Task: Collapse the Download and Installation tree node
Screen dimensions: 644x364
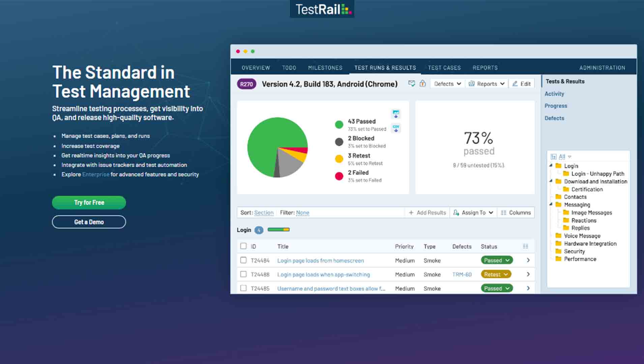Action: (x=551, y=181)
